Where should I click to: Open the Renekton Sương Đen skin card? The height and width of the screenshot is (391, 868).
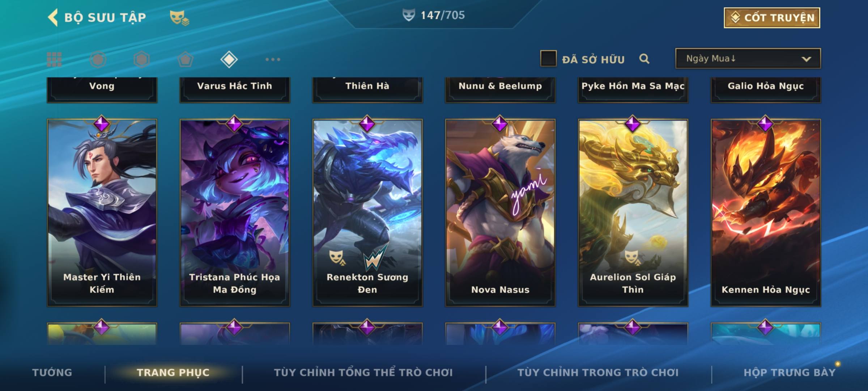tap(367, 213)
